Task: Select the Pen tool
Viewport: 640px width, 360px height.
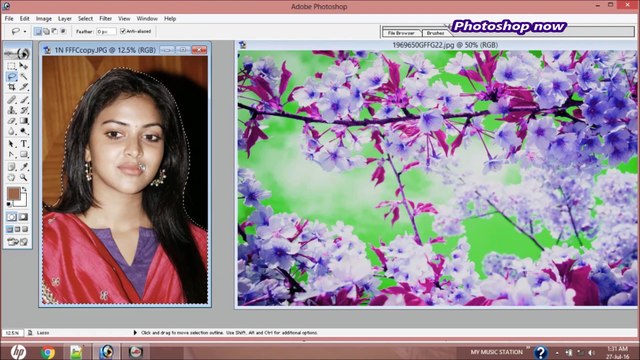Action: [x=11, y=155]
